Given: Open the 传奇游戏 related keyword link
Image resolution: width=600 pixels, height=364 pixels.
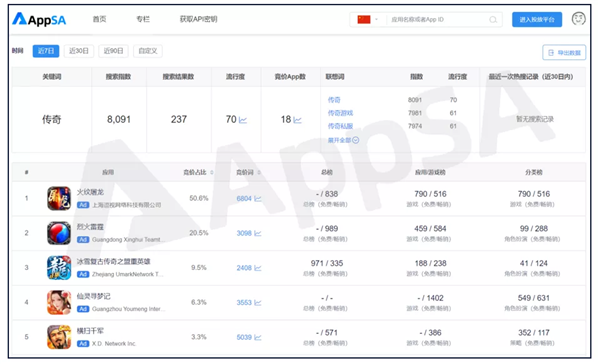Looking at the screenshot, I should [x=340, y=113].
